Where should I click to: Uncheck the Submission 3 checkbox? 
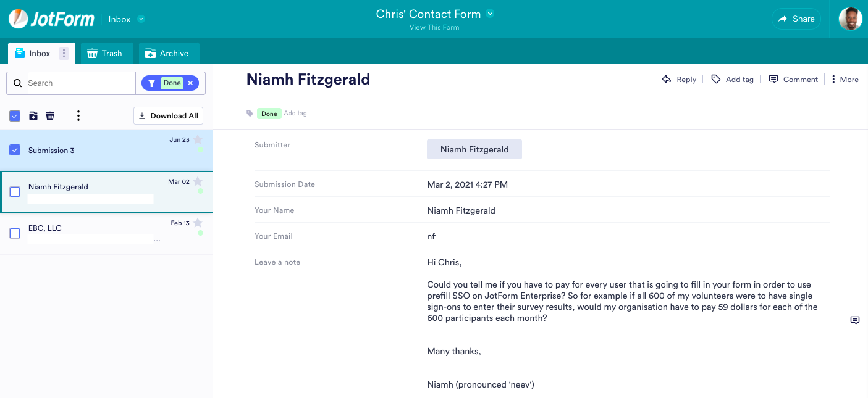click(15, 150)
